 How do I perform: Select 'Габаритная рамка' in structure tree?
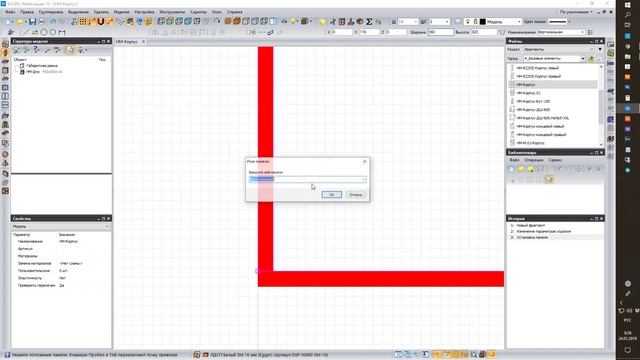point(42,66)
